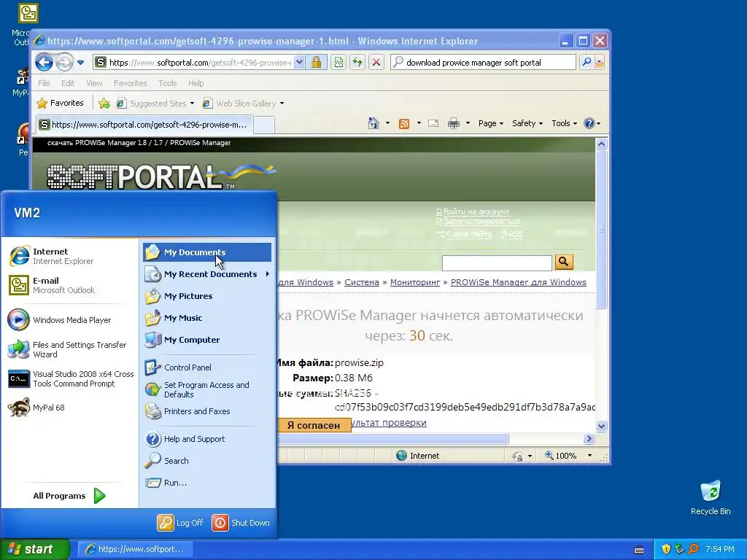Open Visual Studio 2008 x64 Command Prompt
Image resolution: width=747 pixels, height=560 pixels.
coord(69,378)
